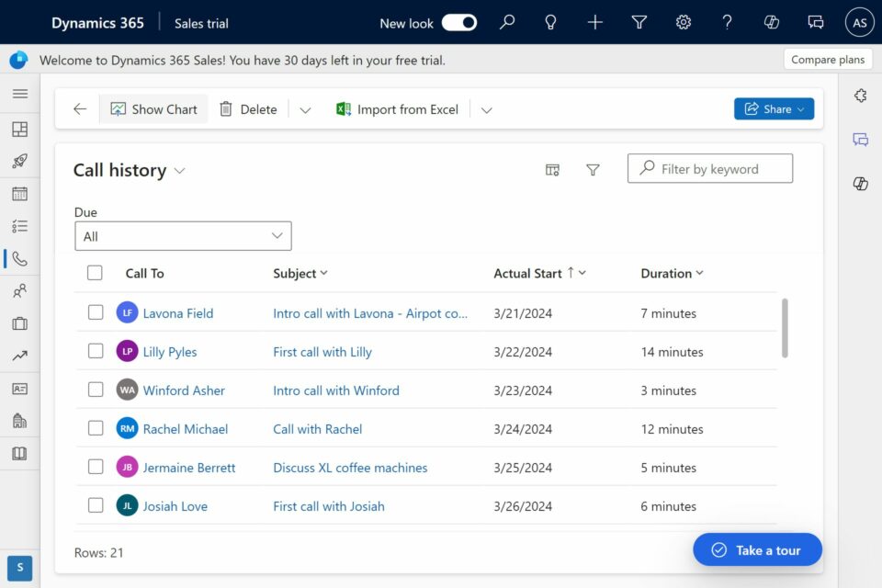The image size is (882, 588).
Task: Click the lightbulb assistant icon
Action: [551, 23]
